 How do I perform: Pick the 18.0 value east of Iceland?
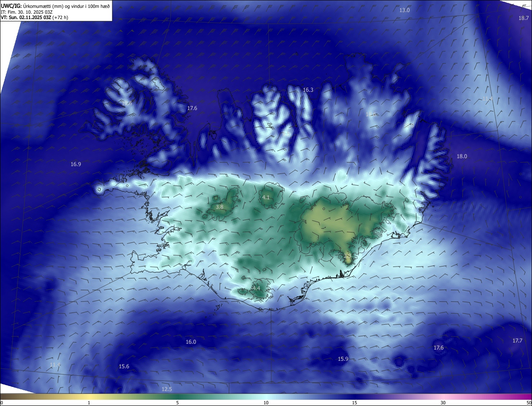click(x=462, y=156)
